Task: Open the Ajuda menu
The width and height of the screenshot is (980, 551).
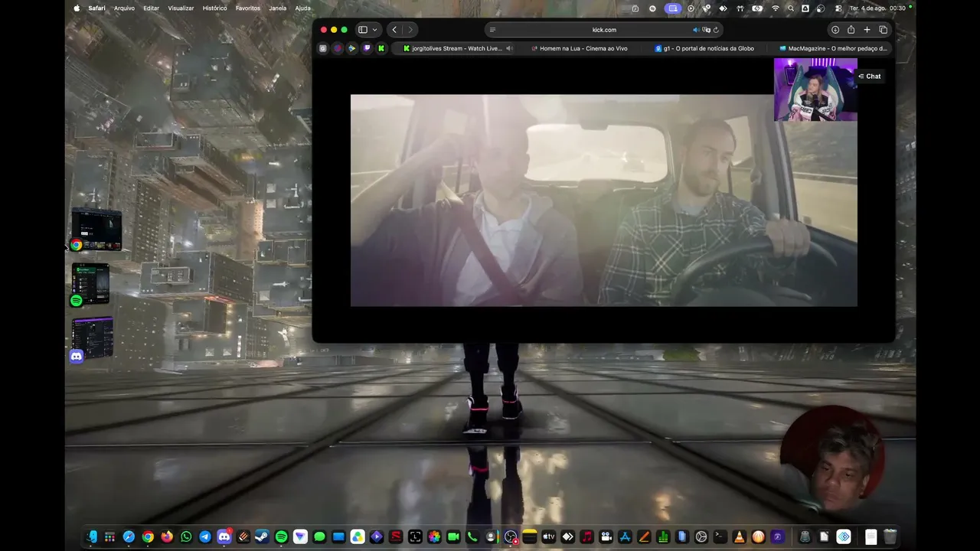Action: tap(303, 8)
